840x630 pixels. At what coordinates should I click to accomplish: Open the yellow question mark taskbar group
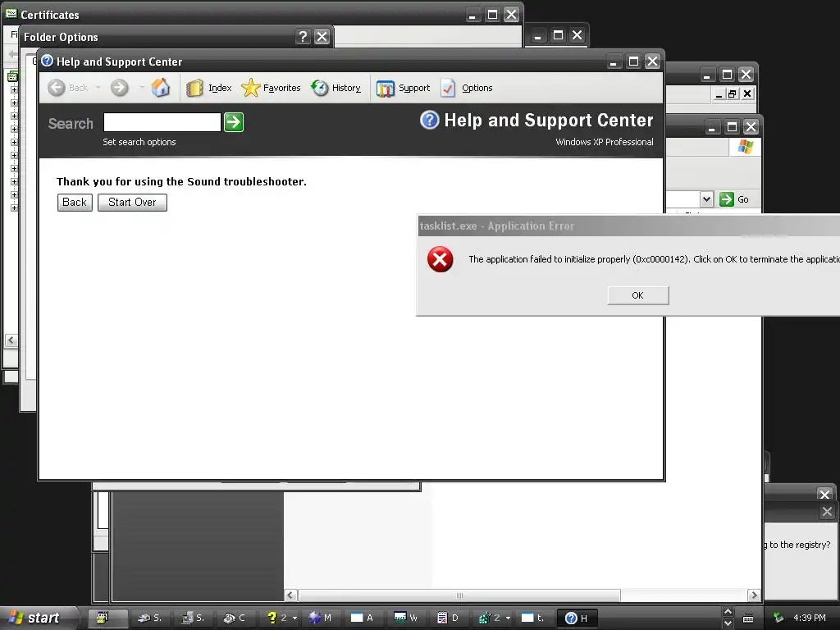click(x=280, y=619)
